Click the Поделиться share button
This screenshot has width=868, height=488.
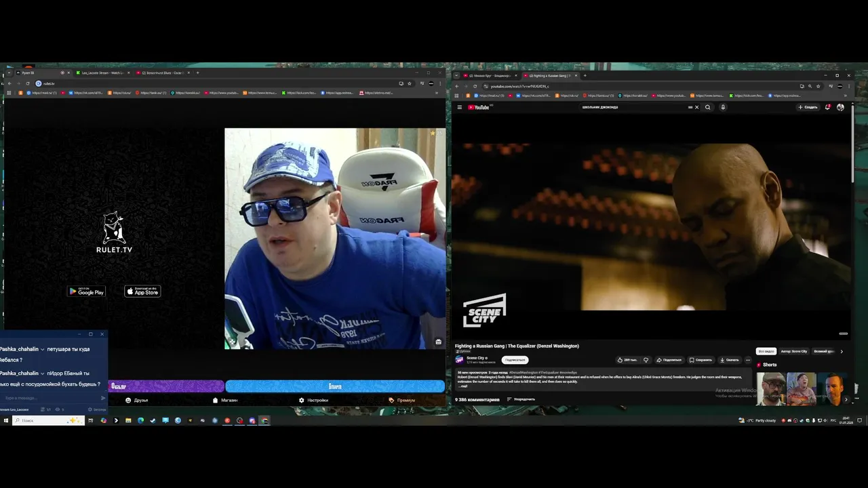(x=668, y=360)
